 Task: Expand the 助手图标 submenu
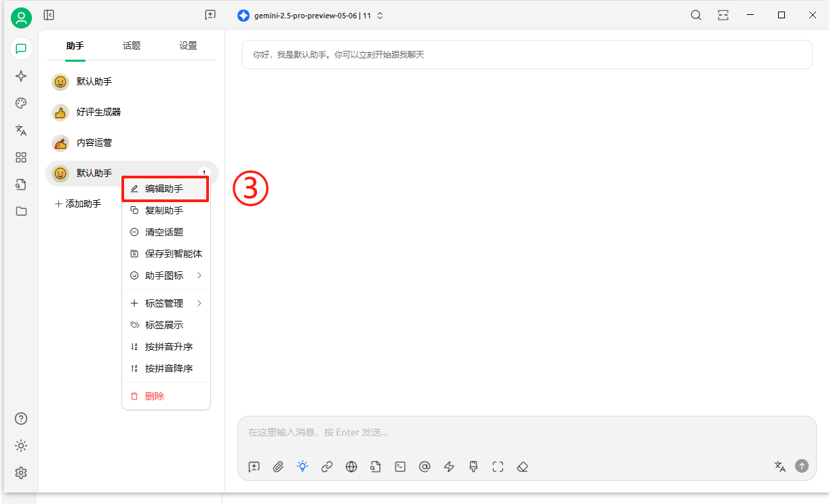(x=166, y=275)
